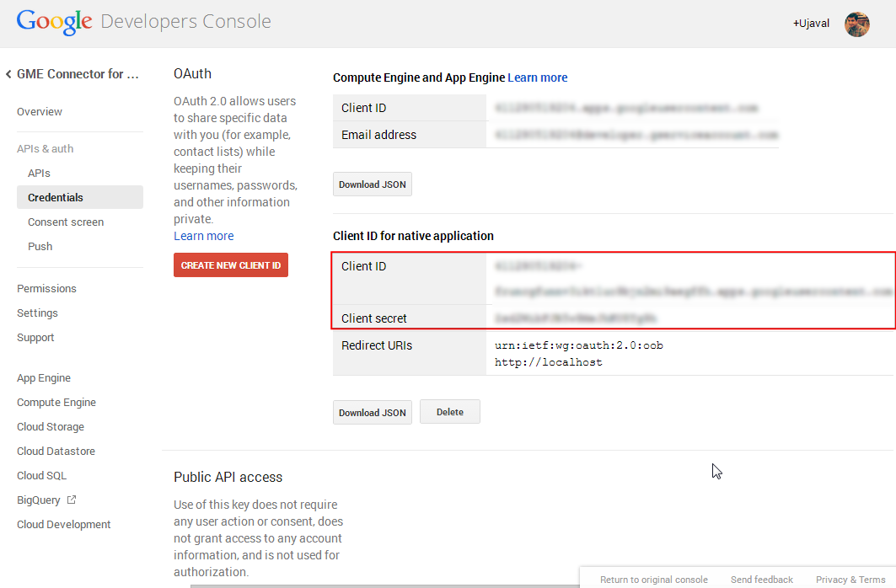Open the Overview page
The width and height of the screenshot is (896, 588).
40,112
